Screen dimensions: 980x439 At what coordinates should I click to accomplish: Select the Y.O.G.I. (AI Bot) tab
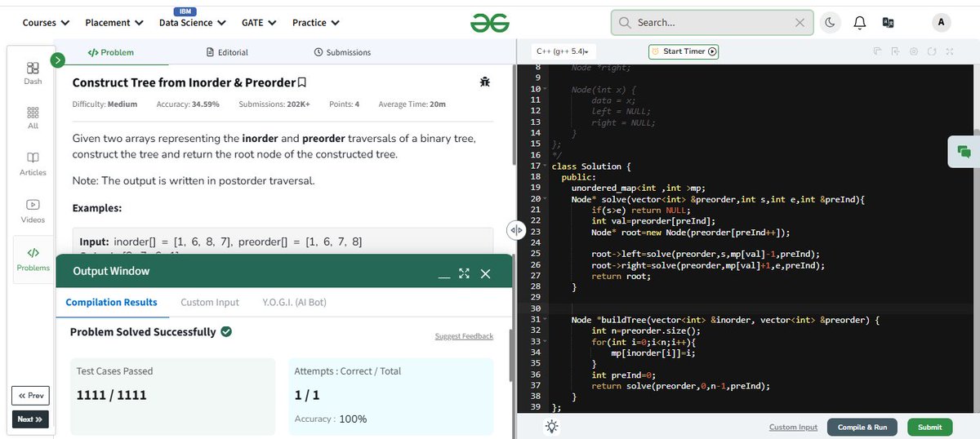(294, 302)
